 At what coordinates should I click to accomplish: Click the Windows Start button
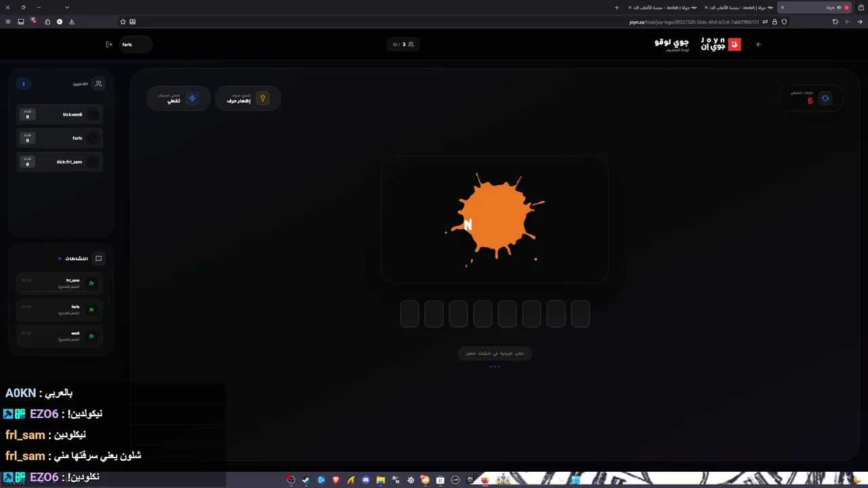pos(576,480)
